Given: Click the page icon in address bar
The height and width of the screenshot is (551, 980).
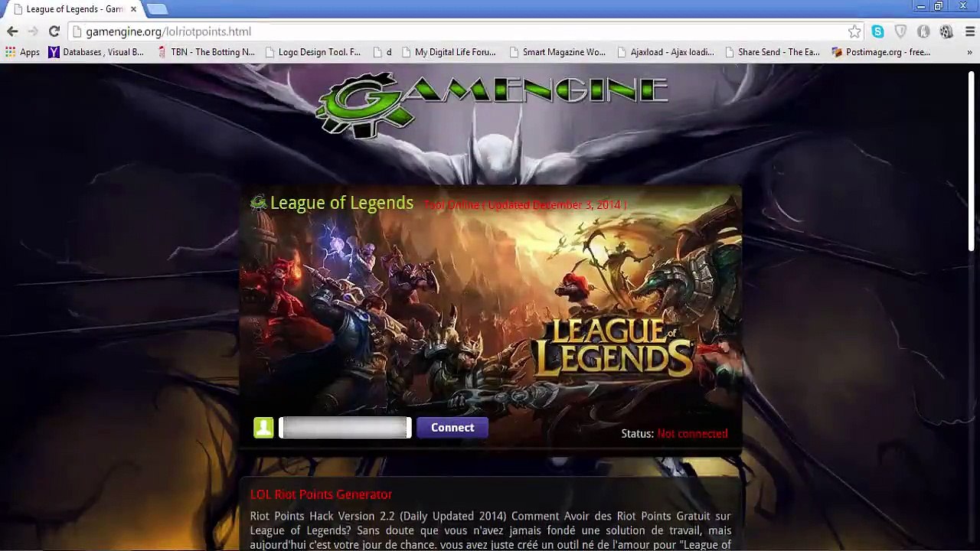Looking at the screenshot, I should tap(77, 31).
